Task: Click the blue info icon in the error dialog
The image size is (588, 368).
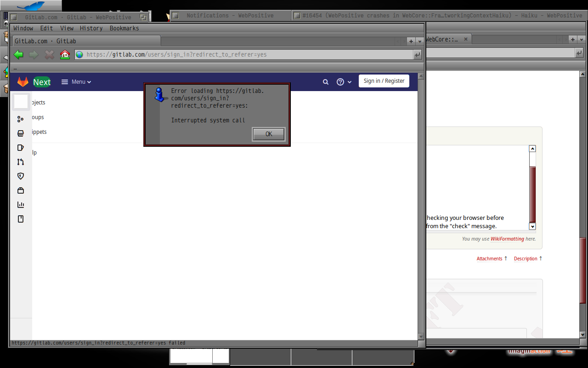Action: tap(159, 94)
